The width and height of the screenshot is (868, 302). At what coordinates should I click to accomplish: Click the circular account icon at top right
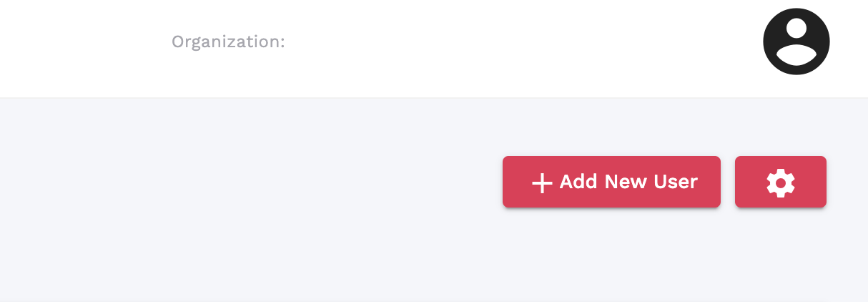click(797, 42)
